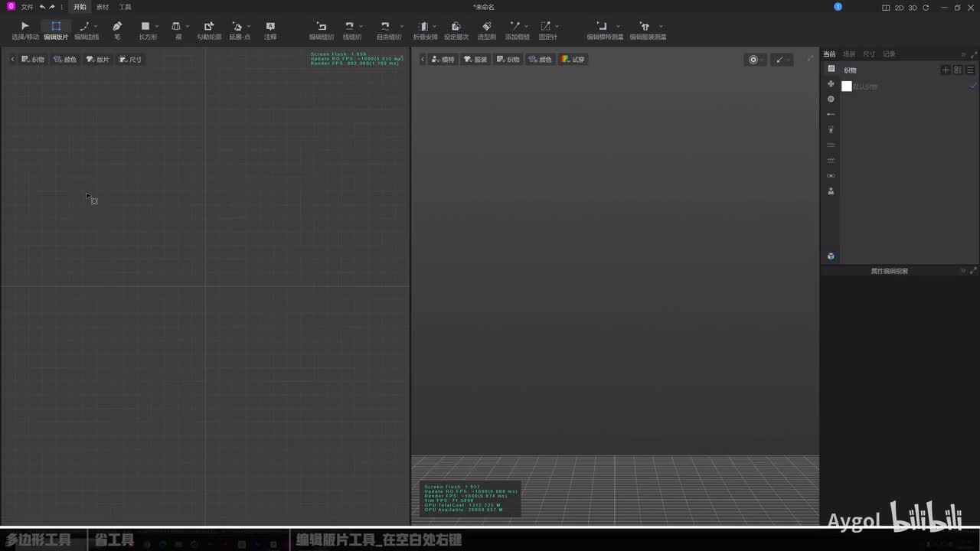
Task: Click the blue notification badge in title bar
Action: [x=838, y=7]
